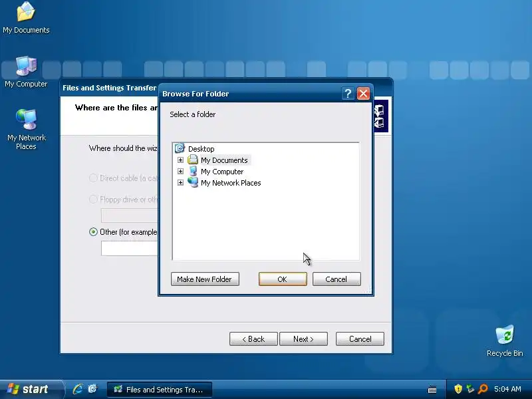Click the magnifier tray icon
The width and height of the screenshot is (532, 399).
point(483,389)
